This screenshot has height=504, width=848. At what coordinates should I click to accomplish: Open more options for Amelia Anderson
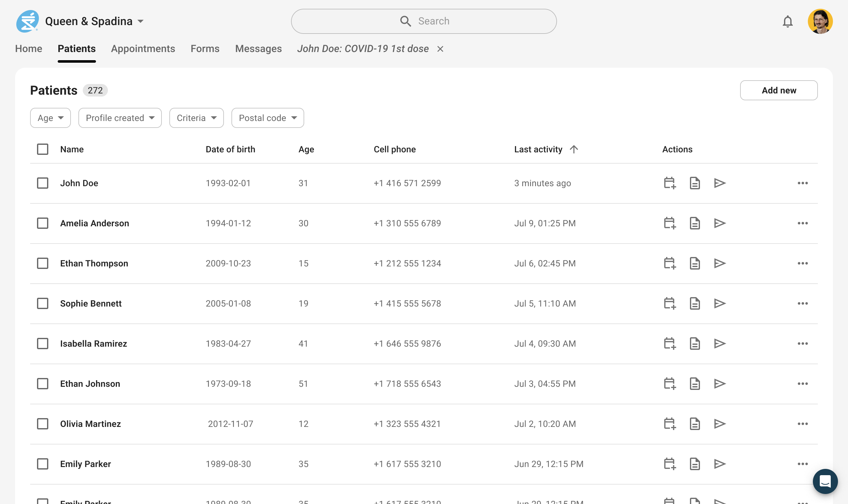click(803, 223)
